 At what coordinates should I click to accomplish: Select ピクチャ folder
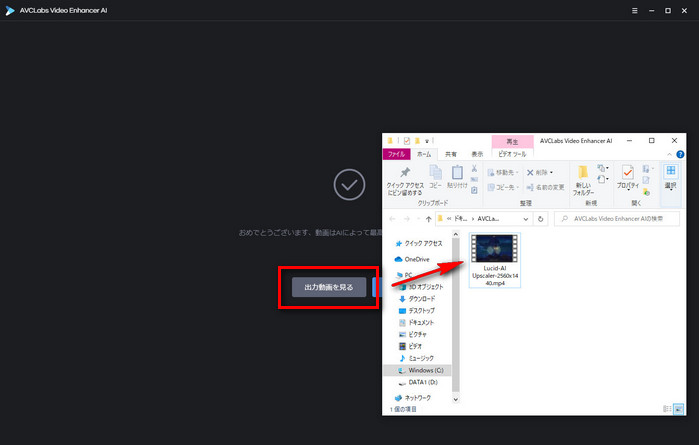tap(413, 334)
